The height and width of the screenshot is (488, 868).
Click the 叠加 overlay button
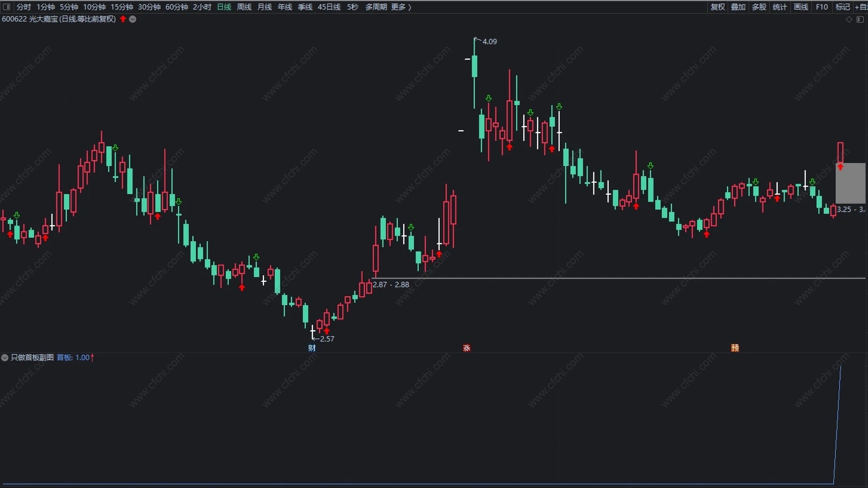(x=738, y=7)
